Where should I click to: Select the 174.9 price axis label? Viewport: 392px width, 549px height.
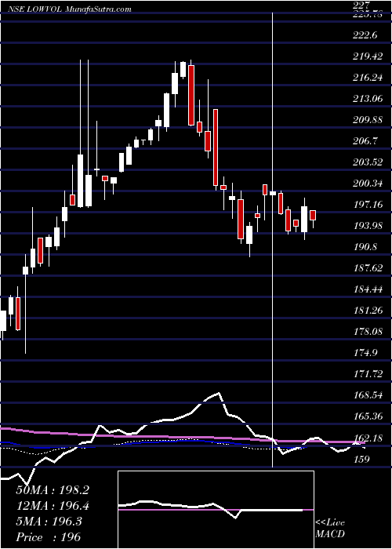366,353
